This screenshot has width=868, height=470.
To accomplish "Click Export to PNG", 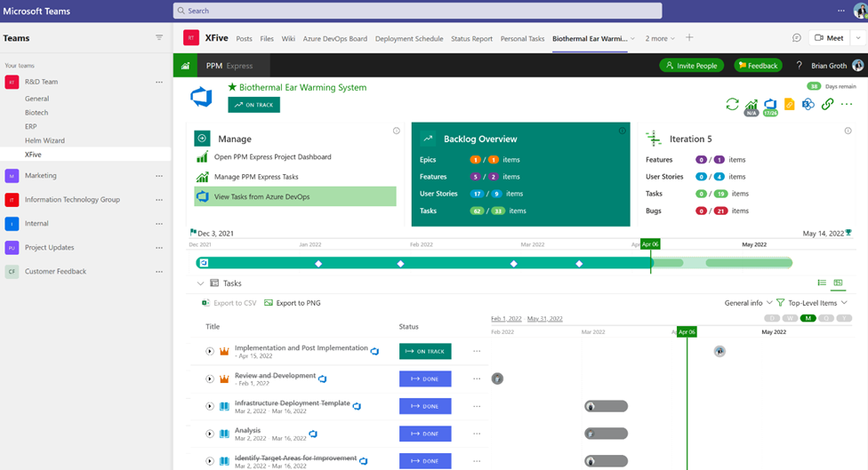I will pos(293,303).
